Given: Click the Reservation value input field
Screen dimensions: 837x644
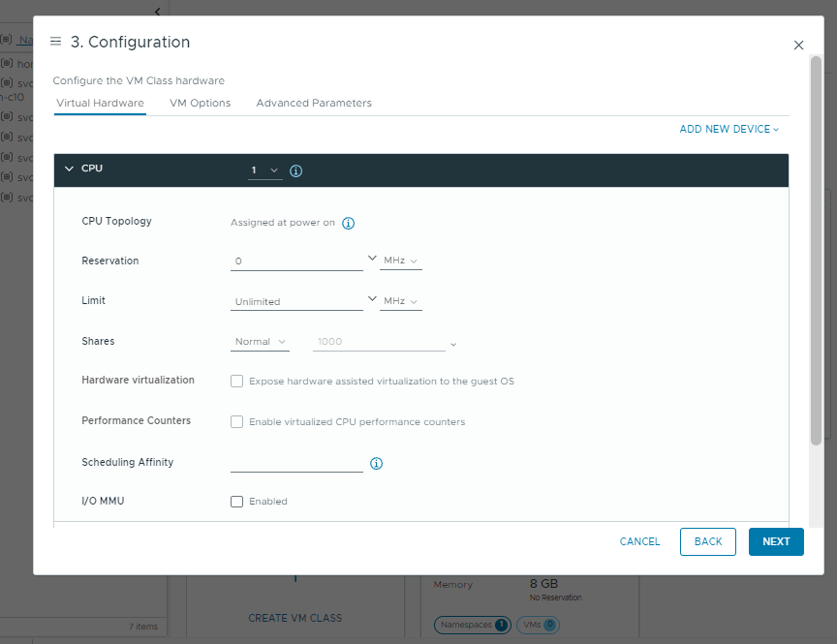Looking at the screenshot, I should click(296, 260).
